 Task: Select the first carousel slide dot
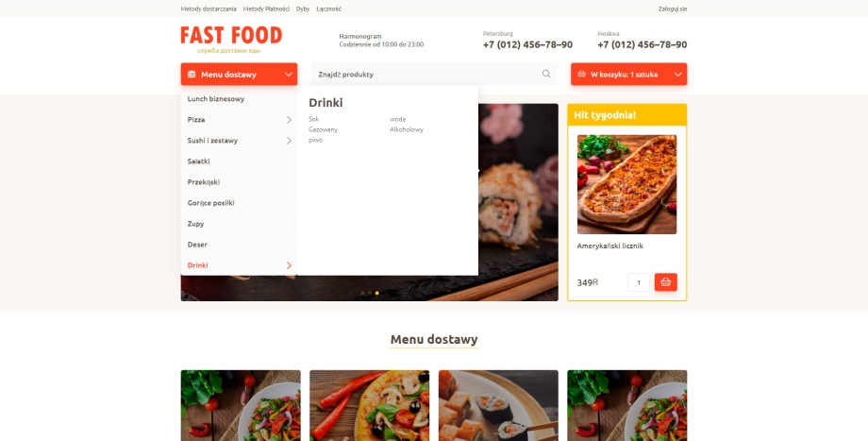pos(362,293)
